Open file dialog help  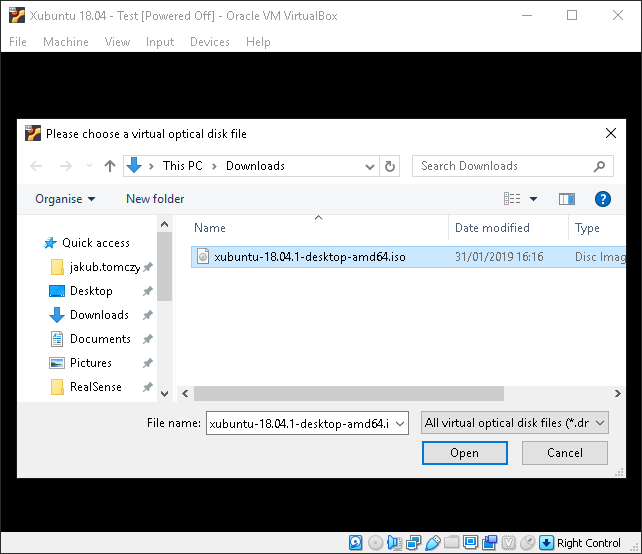(603, 199)
